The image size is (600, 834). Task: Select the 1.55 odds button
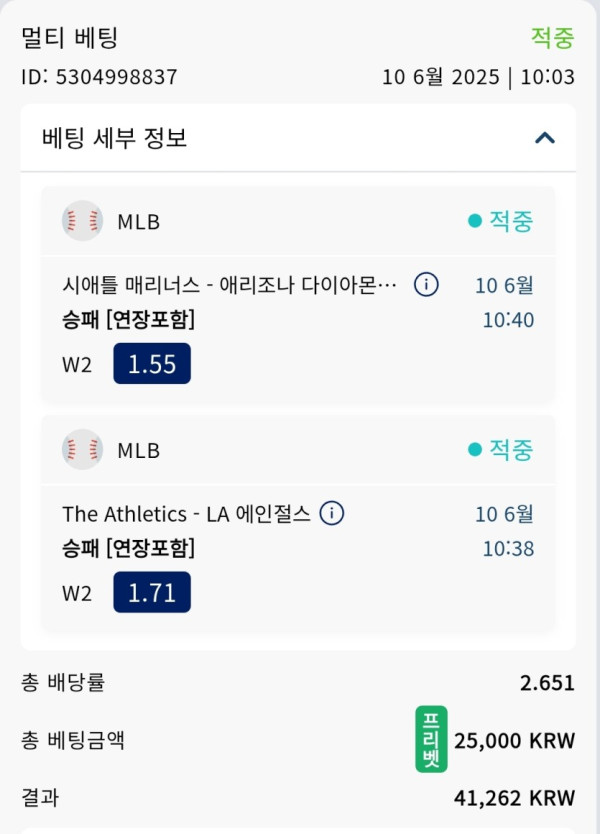[152, 364]
